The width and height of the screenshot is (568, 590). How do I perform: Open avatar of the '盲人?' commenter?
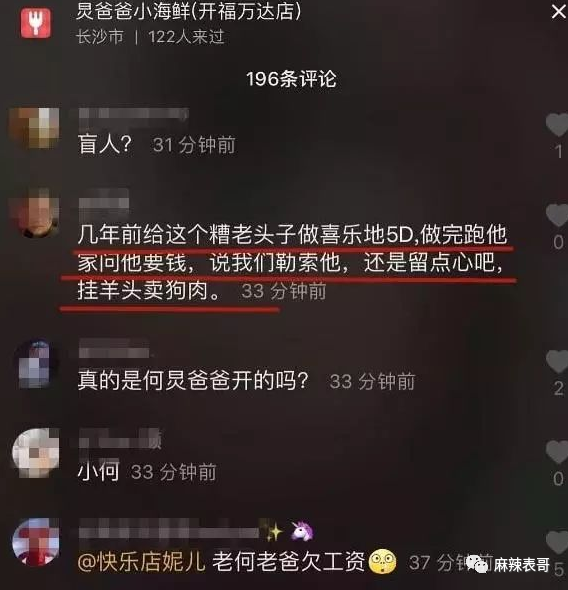pos(35,128)
